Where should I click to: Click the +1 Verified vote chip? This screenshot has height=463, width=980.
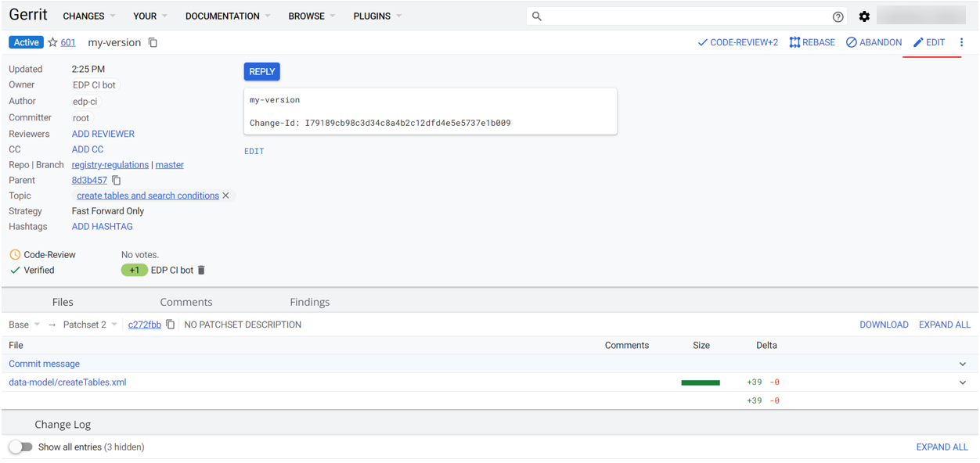tap(135, 270)
